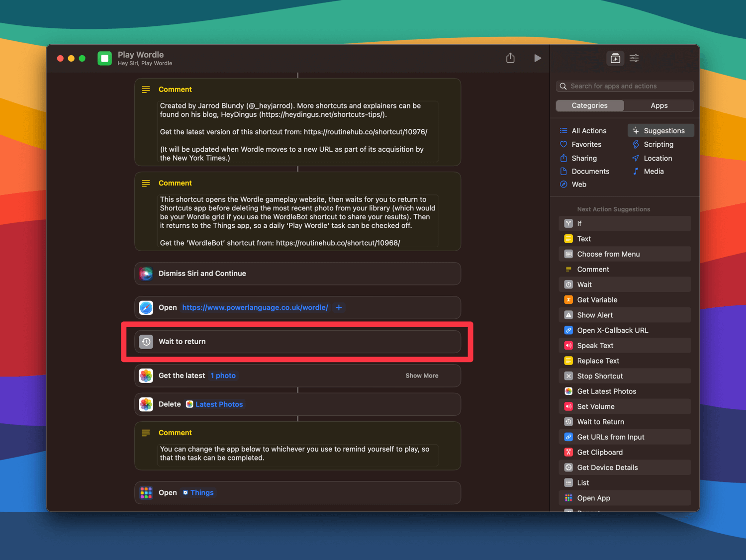The height and width of the screenshot is (560, 746).
Task: Select Media category
Action: click(x=653, y=171)
